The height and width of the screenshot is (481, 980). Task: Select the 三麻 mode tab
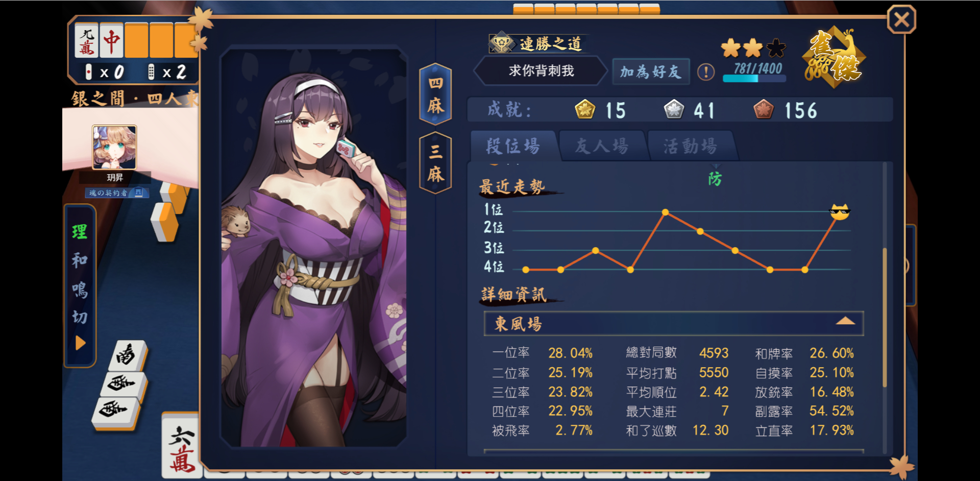tap(435, 163)
